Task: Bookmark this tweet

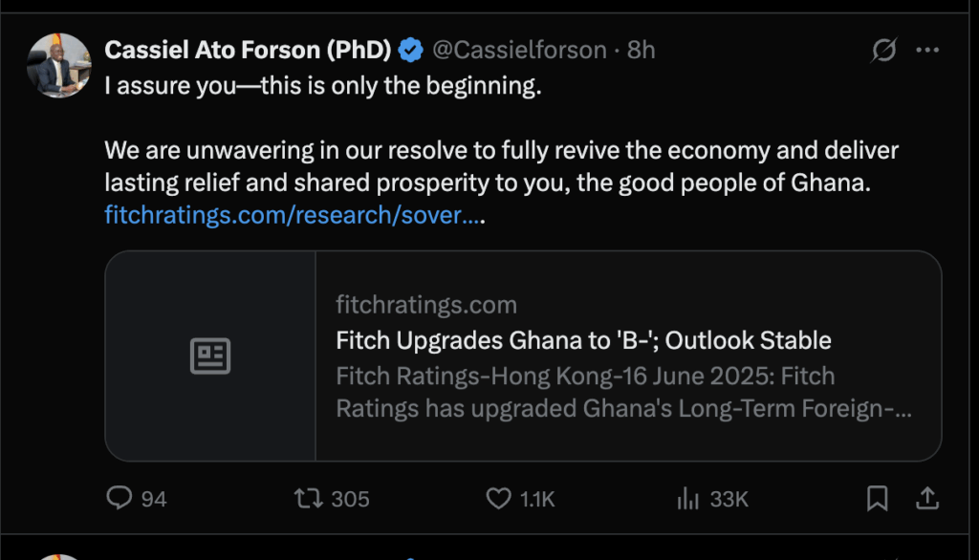Action: pyautogui.click(x=877, y=498)
